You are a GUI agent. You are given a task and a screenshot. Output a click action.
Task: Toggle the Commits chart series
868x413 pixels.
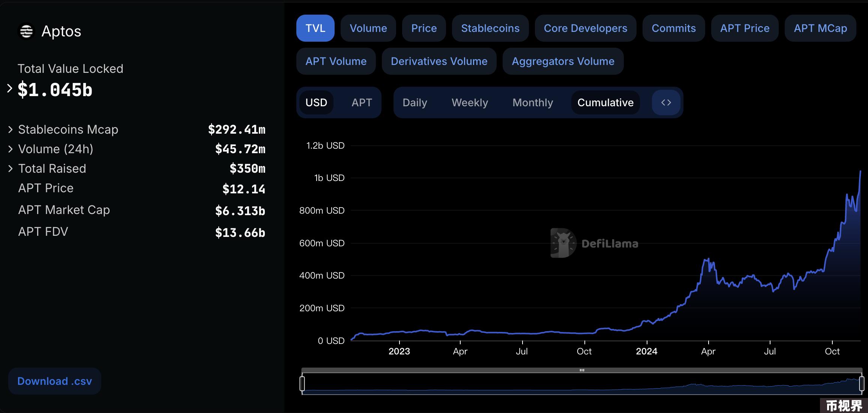point(674,28)
